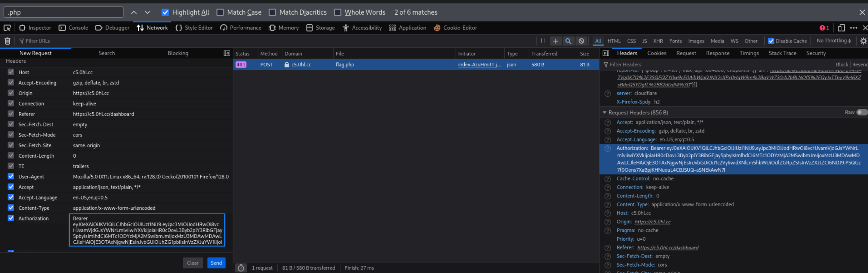The image size is (868, 273).
Task: Enable the Match Case option
Action: pos(220,12)
